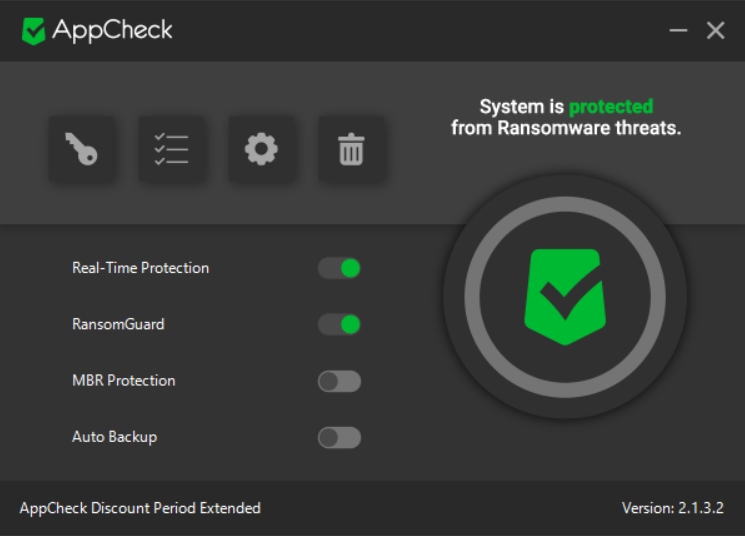Image resolution: width=745 pixels, height=536 pixels.
Task: Click the large green shield status icon
Action: [x=565, y=297]
